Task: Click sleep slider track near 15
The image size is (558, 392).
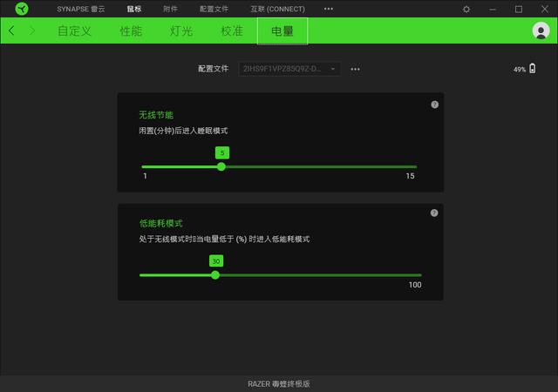Action: pyautogui.click(x=411, y=166)
